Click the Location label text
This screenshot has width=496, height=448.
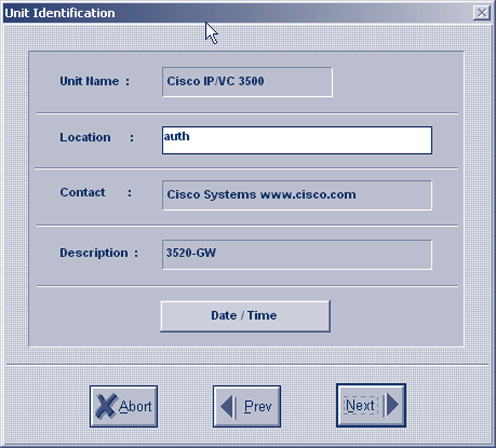(85, 138)
